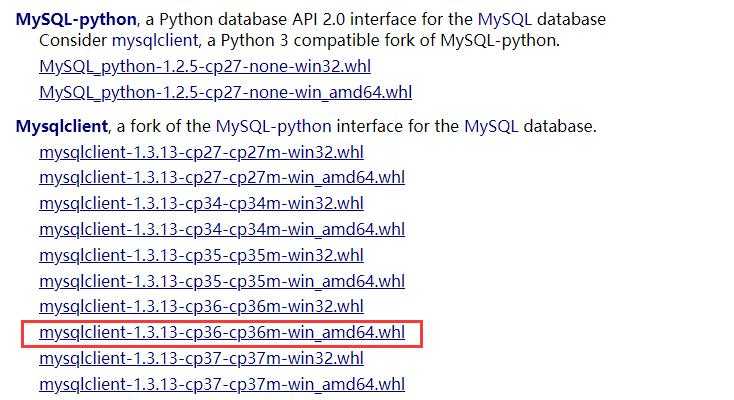
Task: Follow MySQL-python link in Mysqlclient description
Action: tap(273, 126)
